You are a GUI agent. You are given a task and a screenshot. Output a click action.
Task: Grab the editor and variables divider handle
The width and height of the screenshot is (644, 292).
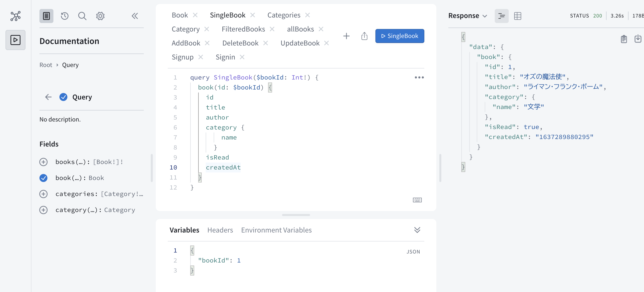pyautogui.click(x=296, y=215)
